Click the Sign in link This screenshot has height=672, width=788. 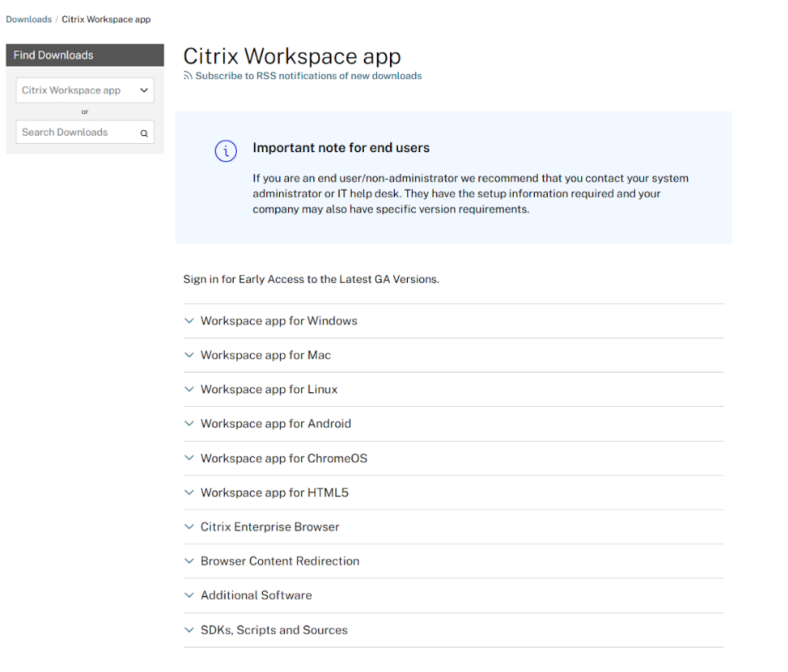click(200, 279)
